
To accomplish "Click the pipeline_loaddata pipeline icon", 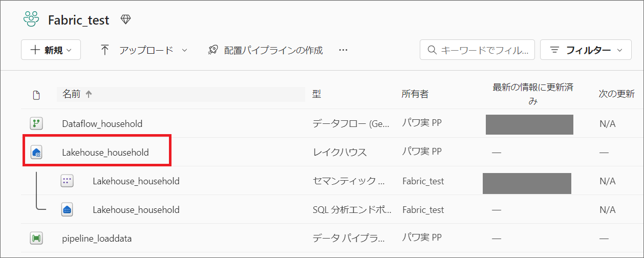I will (x=36, y=238).
